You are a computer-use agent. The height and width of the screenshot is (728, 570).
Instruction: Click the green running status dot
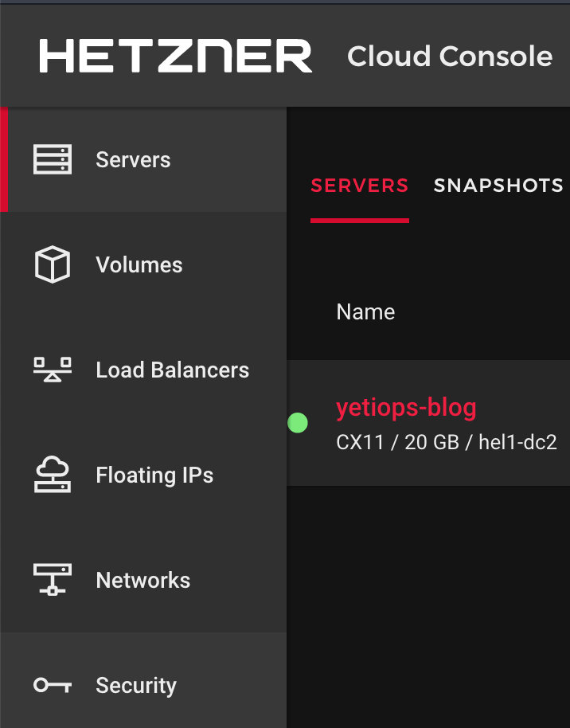(298, 423)
